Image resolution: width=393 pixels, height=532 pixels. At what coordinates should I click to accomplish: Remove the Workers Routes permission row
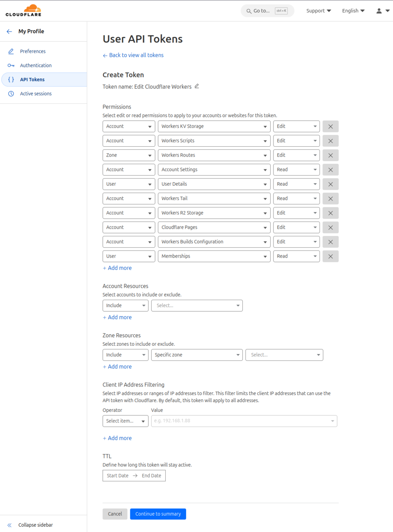(331, 155)
